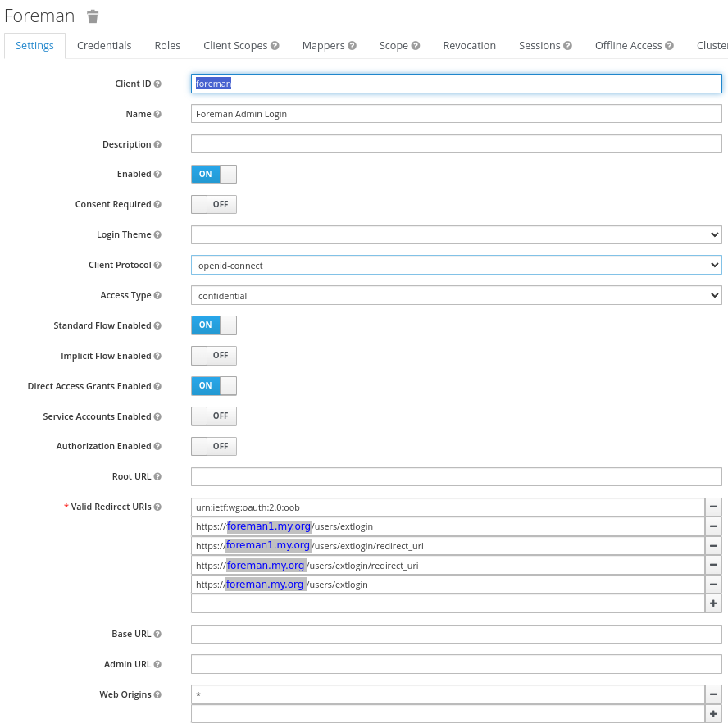Toggle the Enabled switch off
The width and height of the screenshot is (728, 728).
coord(214,174)
